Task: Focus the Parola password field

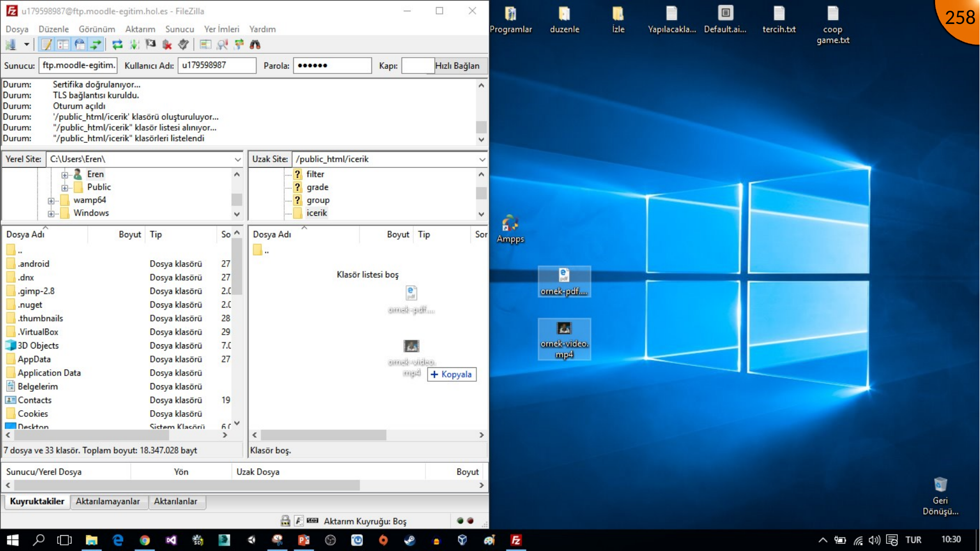Action: coord(332,65)
